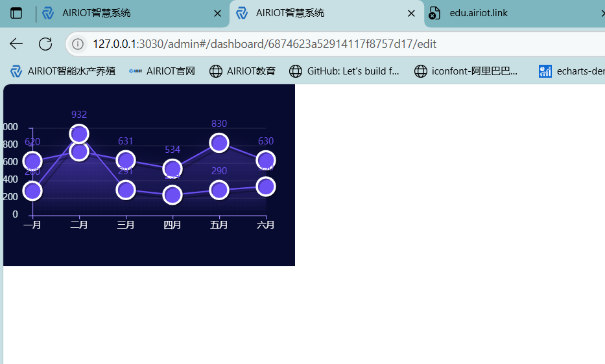Screen dimensions: 605x364
Task: Close the inactive first AIRIOT智慧系统 tab
Action: click(217, 13)
